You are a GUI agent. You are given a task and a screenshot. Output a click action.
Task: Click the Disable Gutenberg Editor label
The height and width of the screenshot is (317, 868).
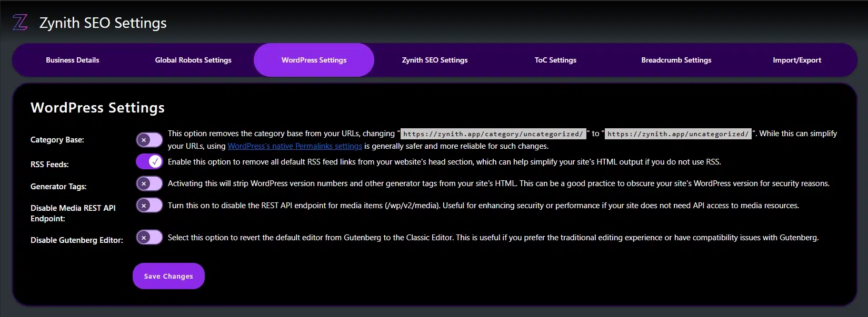(77, 240)
